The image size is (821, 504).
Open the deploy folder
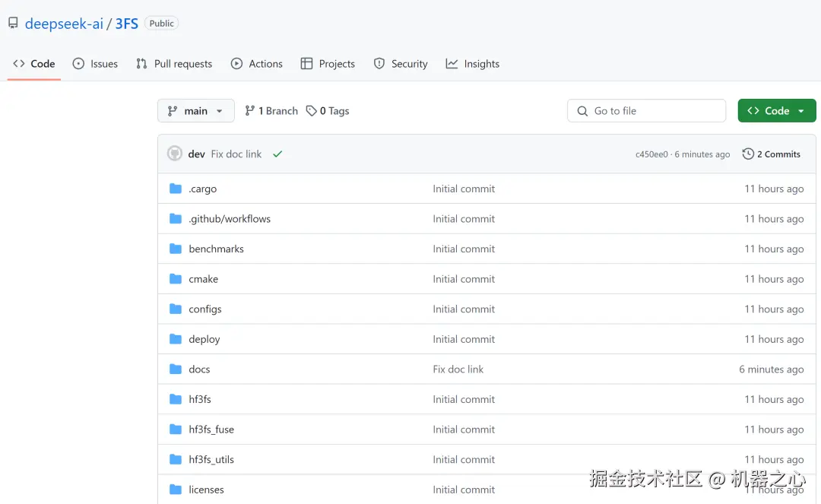click(x=204, y=340)
